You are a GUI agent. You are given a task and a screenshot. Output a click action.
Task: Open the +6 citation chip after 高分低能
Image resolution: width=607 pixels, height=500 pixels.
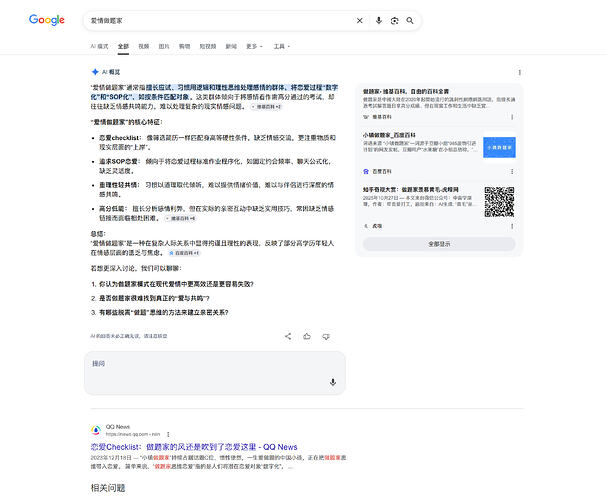pyautogui.click(x=180, y=218)
